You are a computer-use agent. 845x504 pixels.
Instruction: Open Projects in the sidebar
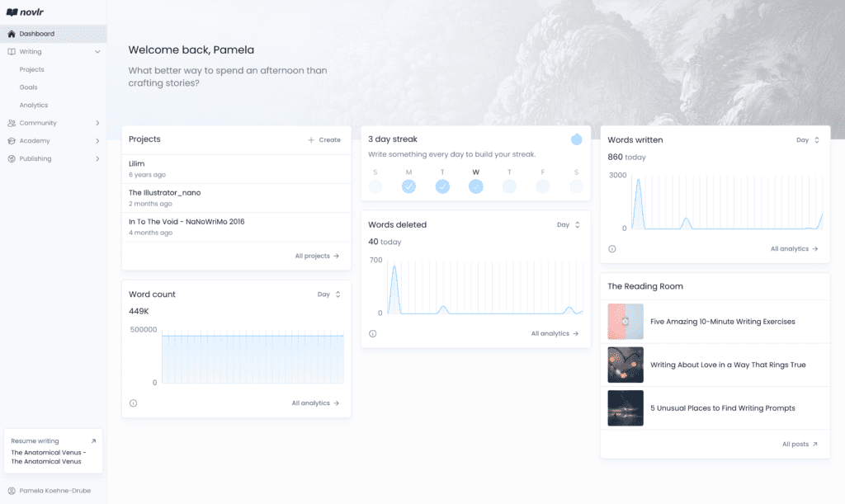pyautogui.click(x=32, y=69)
